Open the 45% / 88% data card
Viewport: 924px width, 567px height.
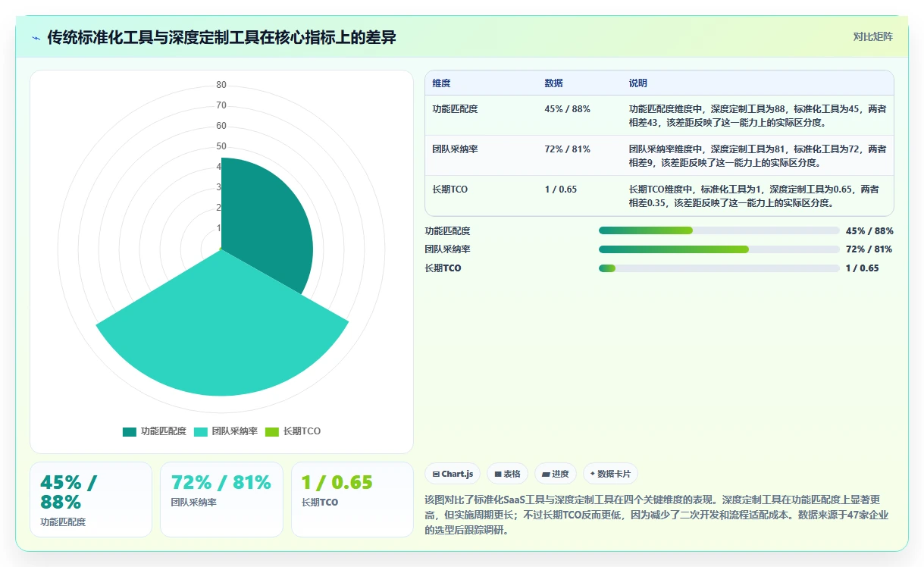click(x=91, y=500)
